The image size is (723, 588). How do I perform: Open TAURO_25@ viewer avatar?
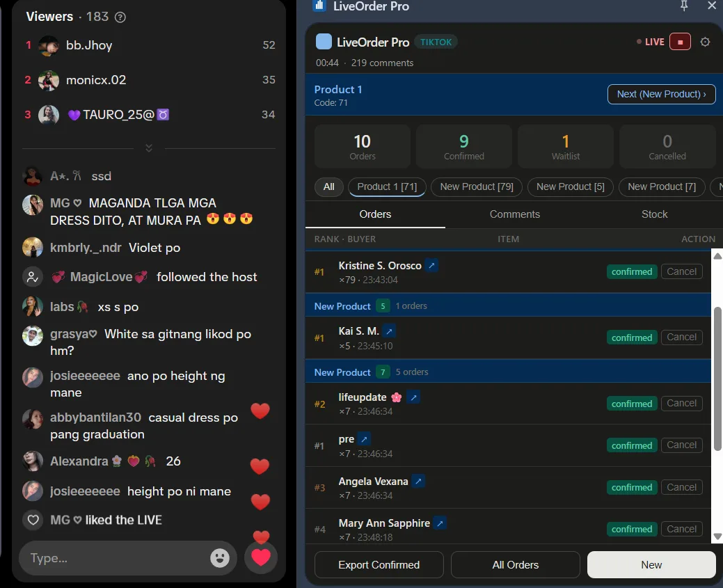coord(49,115)
